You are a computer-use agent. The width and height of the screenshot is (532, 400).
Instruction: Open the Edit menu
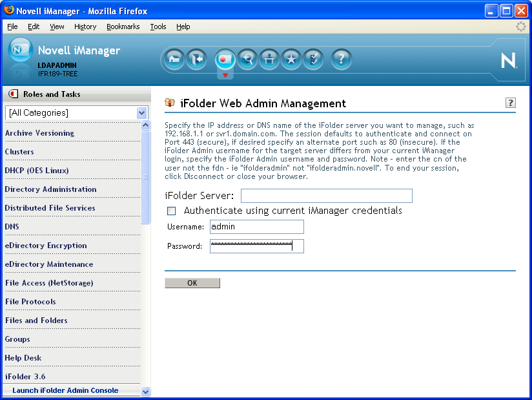(x=34, y=26)
